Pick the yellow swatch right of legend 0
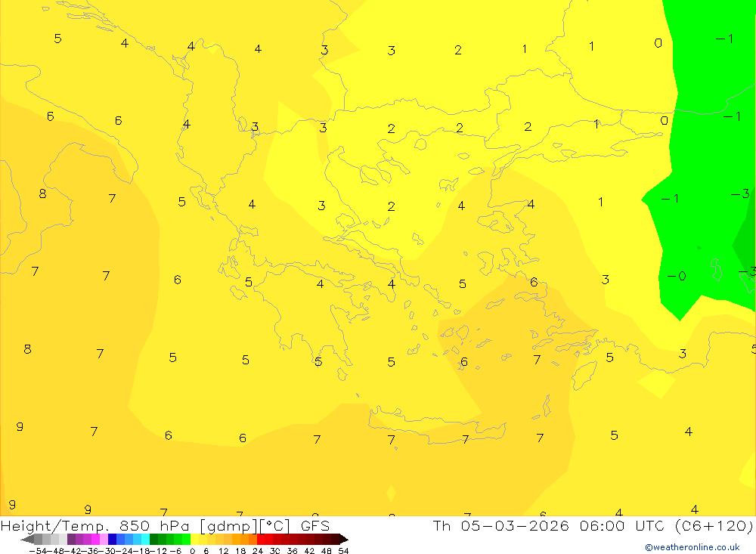756x554 pixels. tap(195, 540)
